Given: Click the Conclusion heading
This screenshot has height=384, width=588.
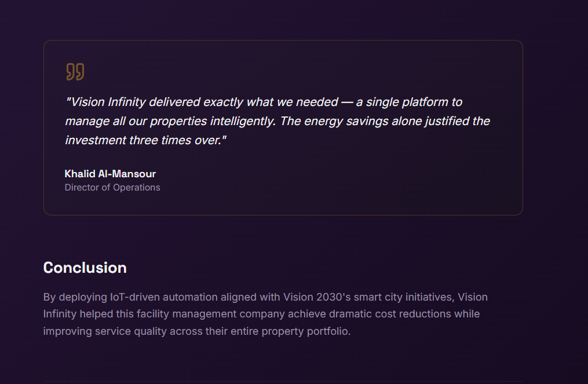Looking at the screenshot, I should 85,268.
